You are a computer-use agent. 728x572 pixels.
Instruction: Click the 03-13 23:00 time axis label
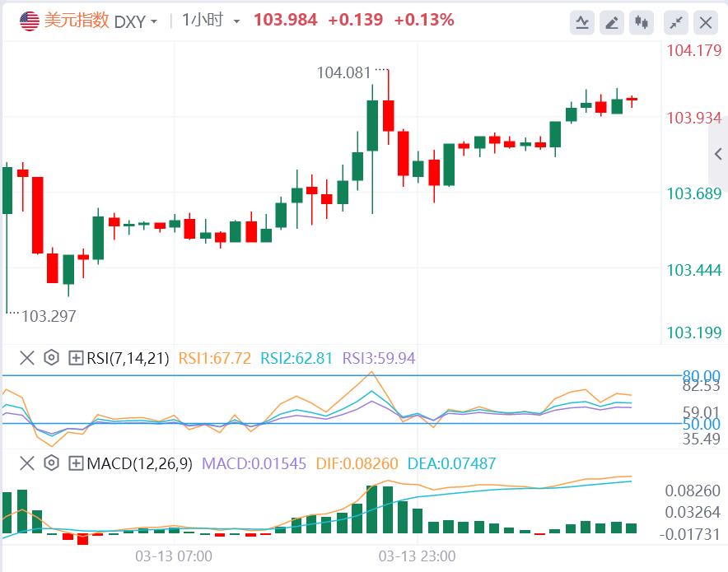[416, 556]
